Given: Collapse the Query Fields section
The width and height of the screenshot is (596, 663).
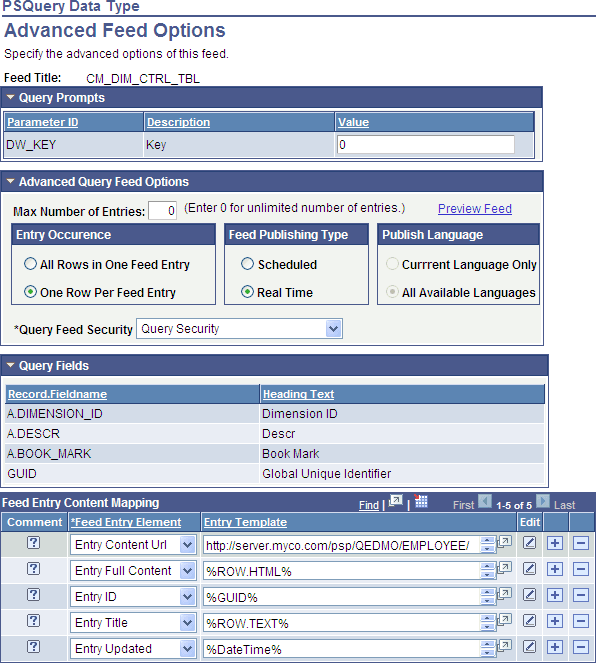Looking at the screenshot, I should click(11, 365).
